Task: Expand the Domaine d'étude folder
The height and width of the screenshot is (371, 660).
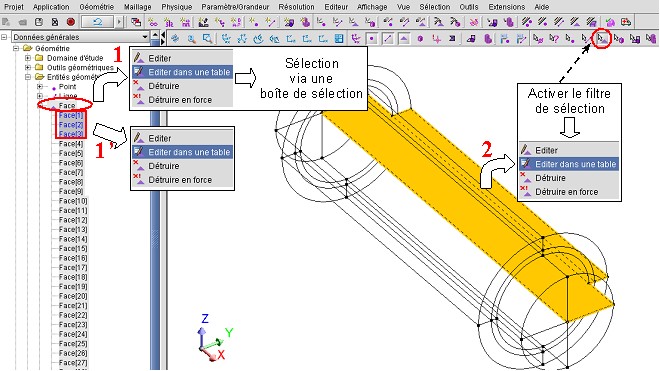Action: 28,58
